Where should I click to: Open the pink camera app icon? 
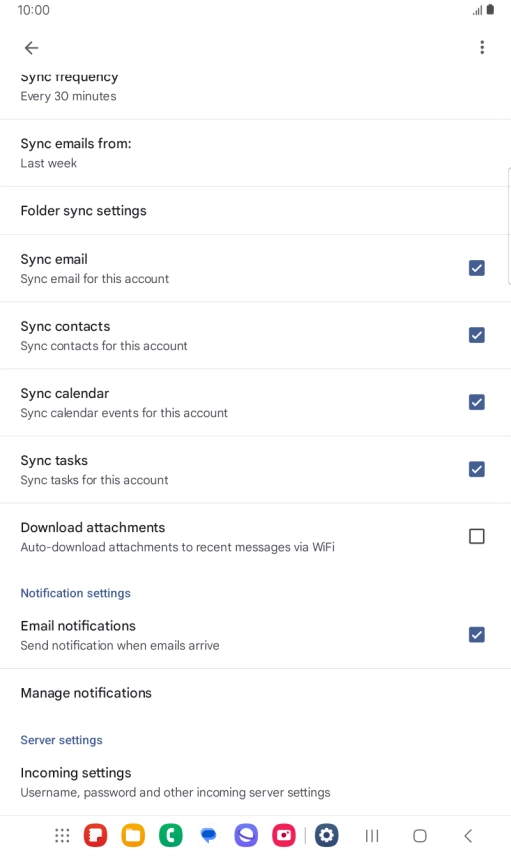(284, 835)
